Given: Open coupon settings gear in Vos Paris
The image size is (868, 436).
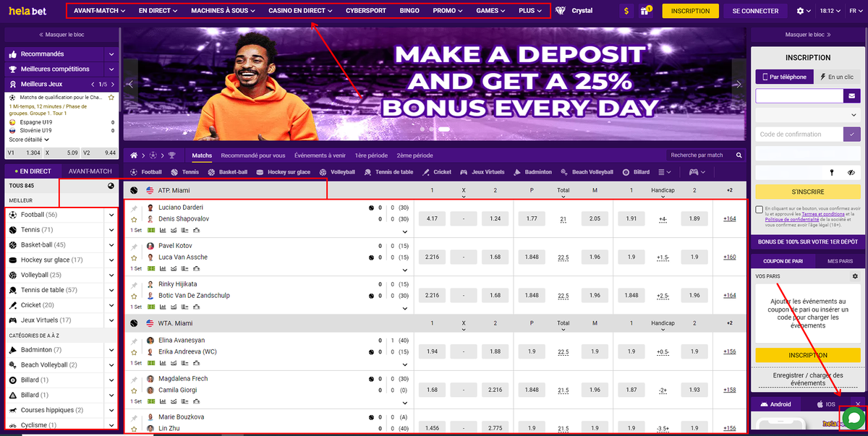Looking at the screenshot, I should (x=855, y=276).
